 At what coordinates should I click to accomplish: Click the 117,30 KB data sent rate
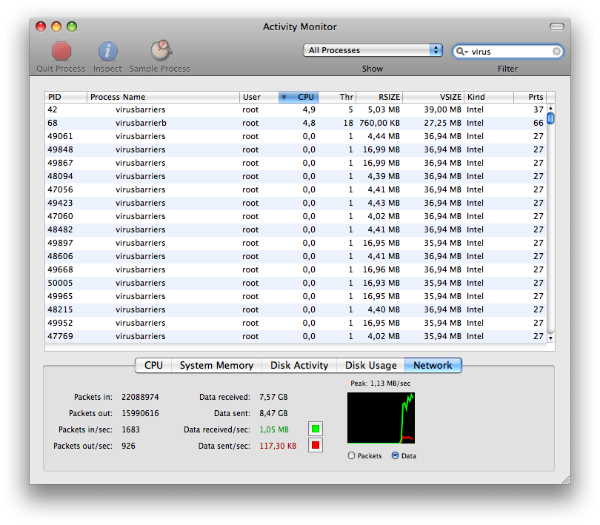(x=278, y=446)
